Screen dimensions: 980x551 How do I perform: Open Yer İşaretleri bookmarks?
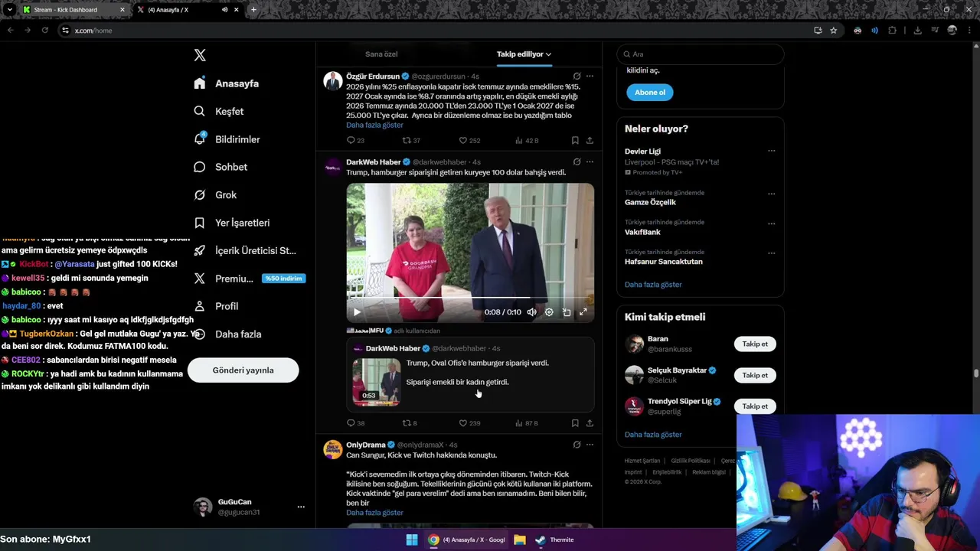(x=232, y=223)
